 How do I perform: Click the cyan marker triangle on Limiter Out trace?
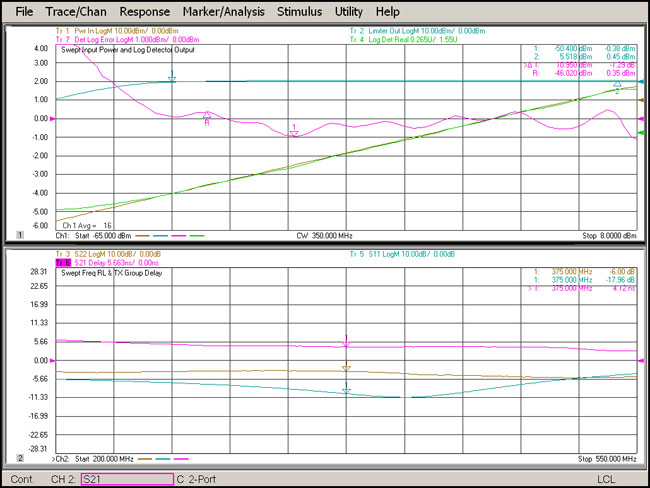click(172, 77)
